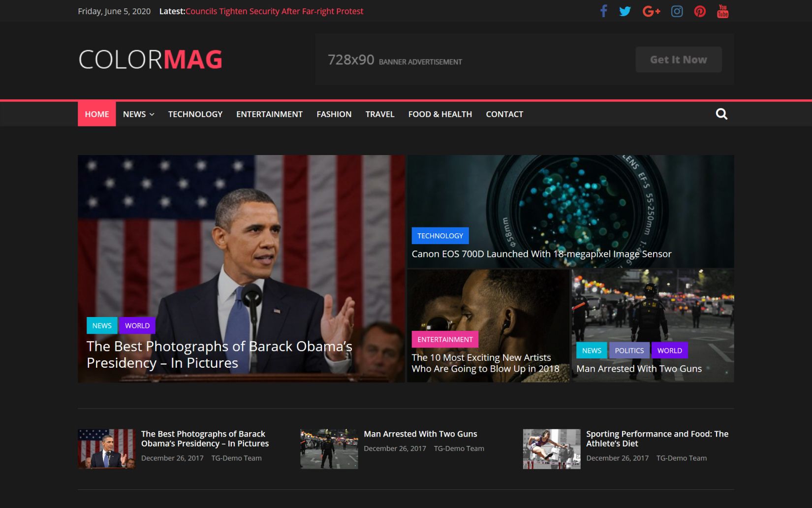
Task: Click the WORLD tag under the Obama article
Action: pos(137,325)
